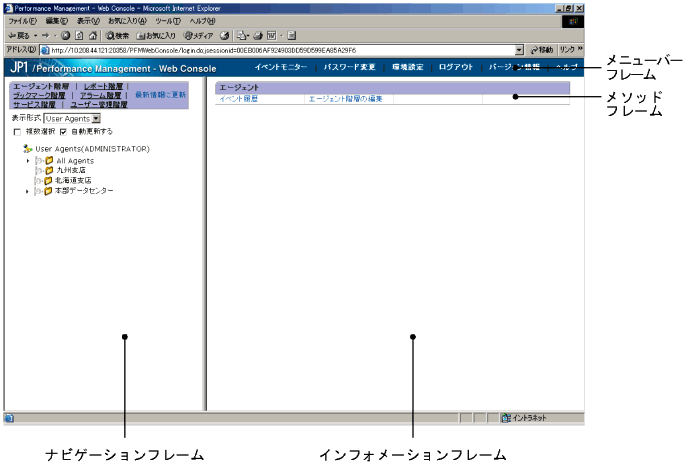Viewport: 688px width, 471px height.
Task: Expand the All Agents tree node arrow
Action: point(28,161)
